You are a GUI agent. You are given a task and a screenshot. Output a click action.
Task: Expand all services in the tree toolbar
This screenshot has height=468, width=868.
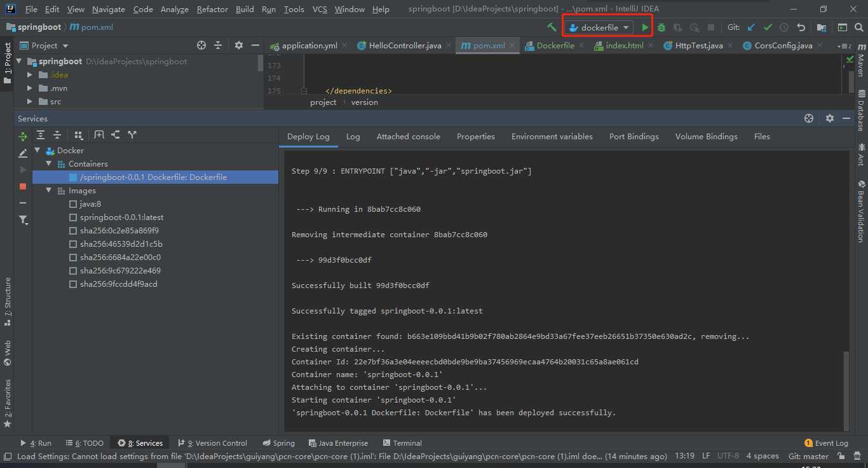point(41,135)
